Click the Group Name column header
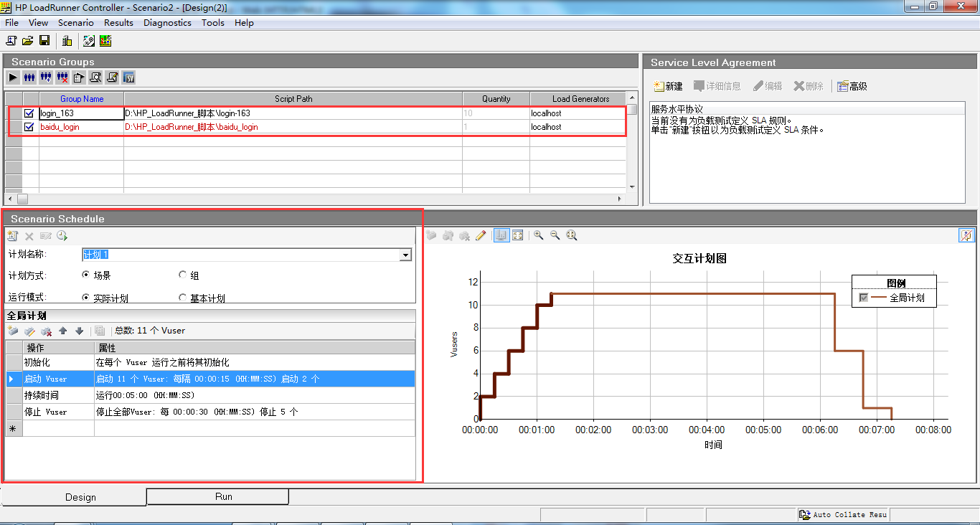Image resolution: width=980 pixels, height=525 pixels. tap(82, 99)
